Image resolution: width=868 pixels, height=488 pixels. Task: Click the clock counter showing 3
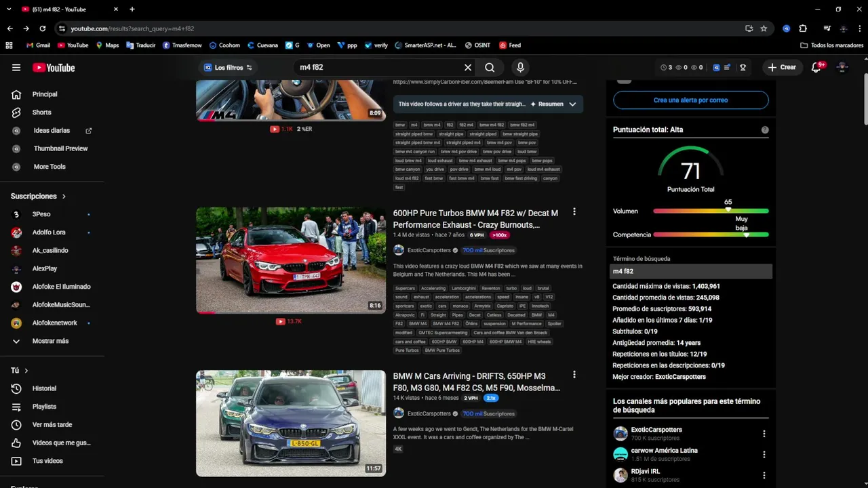tap(666, 68)
